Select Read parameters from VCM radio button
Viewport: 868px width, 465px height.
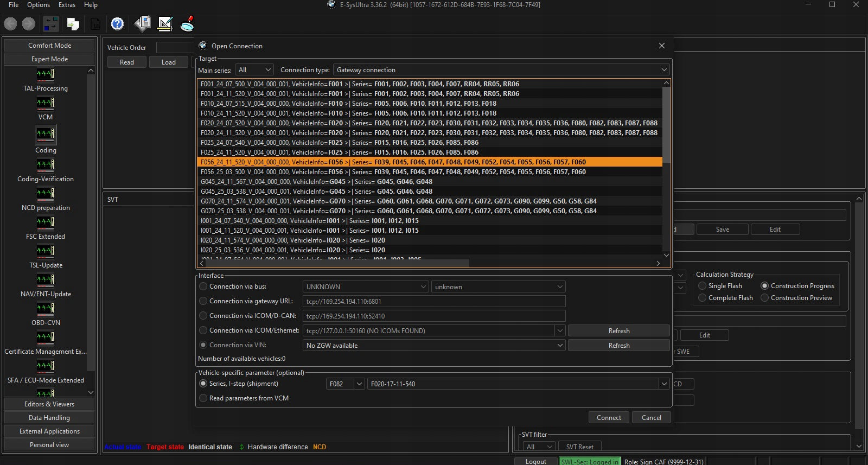pyautogui.click(x=203, y=398)
